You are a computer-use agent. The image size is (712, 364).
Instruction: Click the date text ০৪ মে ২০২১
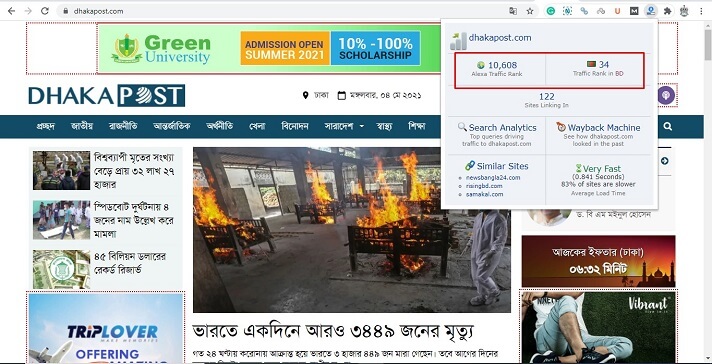click(400, 95)
